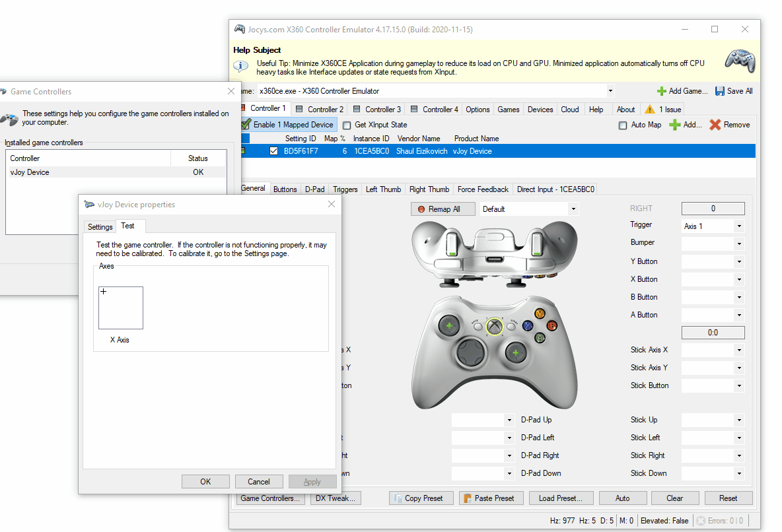Click the left thumbstick on controller image
The height and width of the screenshot is (532, 782).
pyautogui.click(x=449, y=326)
